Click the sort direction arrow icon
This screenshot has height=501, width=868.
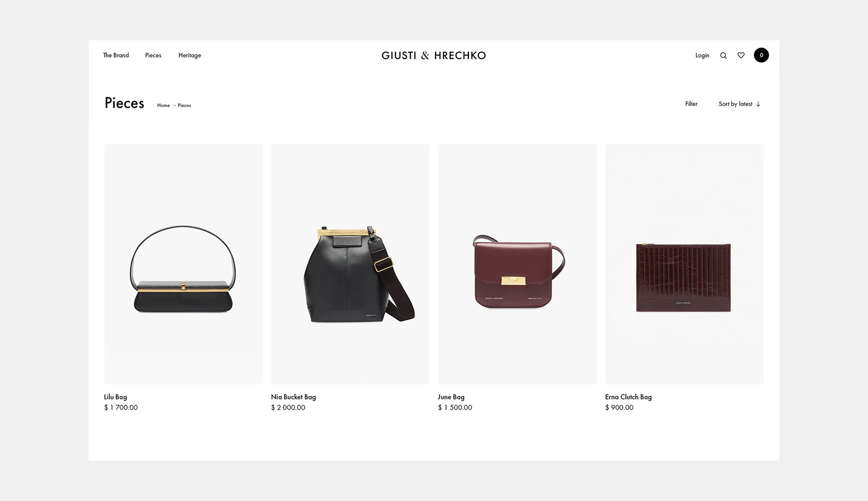[x=758, y=104]
